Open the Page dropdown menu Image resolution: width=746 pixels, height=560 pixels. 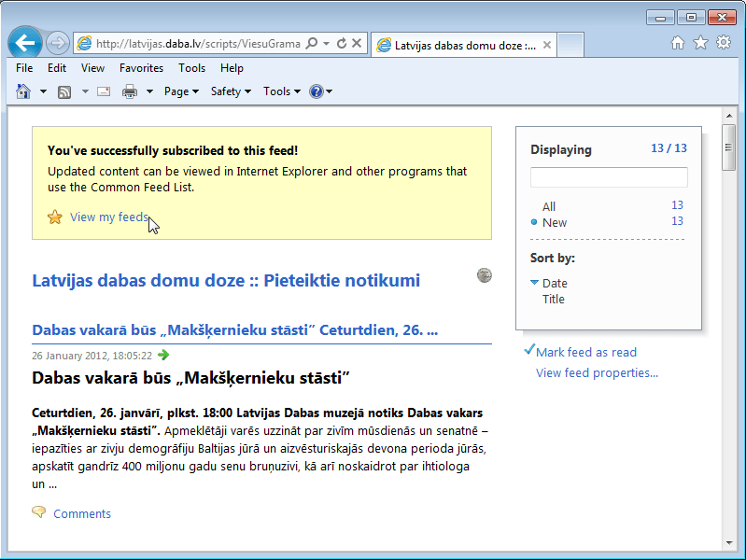click(181, 91)
